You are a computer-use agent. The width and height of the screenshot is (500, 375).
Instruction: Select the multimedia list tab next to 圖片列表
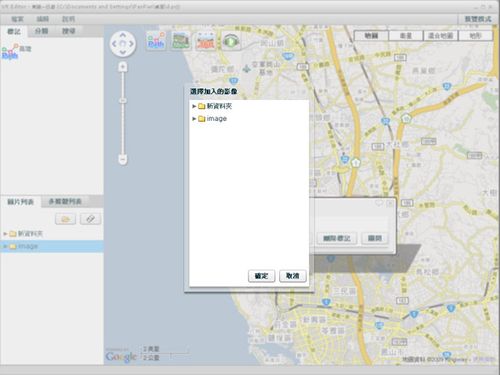65,202
